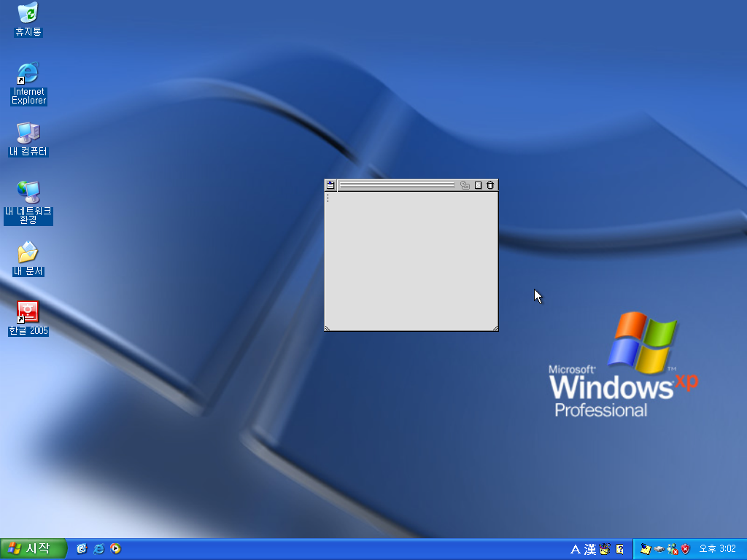
Task: Select the 한글 2005 desktop icon
Action: coord(28,318)
